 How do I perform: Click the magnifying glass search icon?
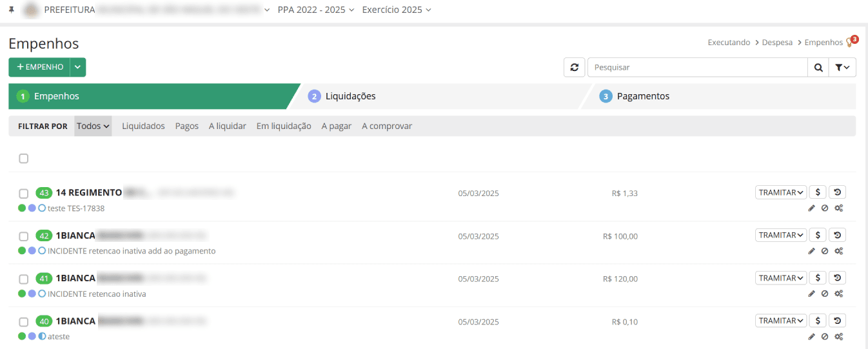[x=818, y=67]
